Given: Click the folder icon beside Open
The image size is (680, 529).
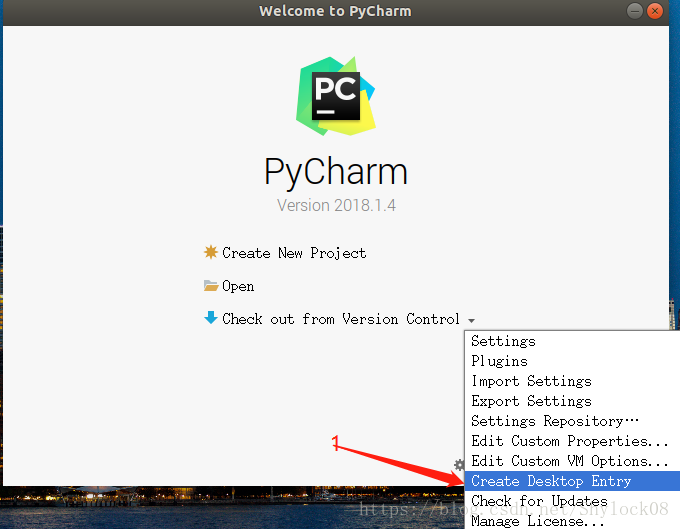Looking at the screenshot, I should point(211,286).
